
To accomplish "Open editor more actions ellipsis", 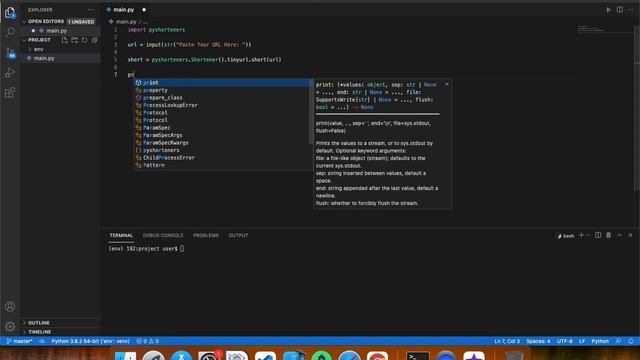I will 631,10.
